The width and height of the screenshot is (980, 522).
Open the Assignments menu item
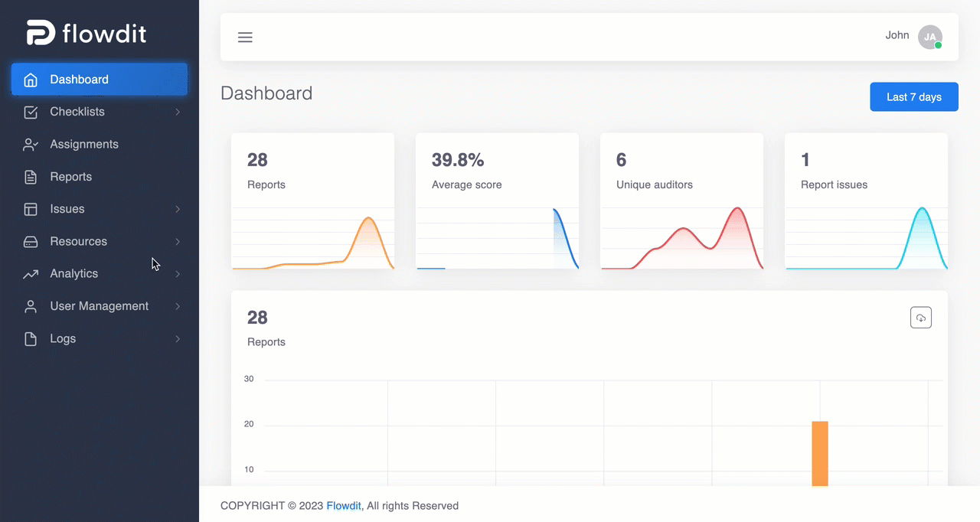(x=100, y=144)
